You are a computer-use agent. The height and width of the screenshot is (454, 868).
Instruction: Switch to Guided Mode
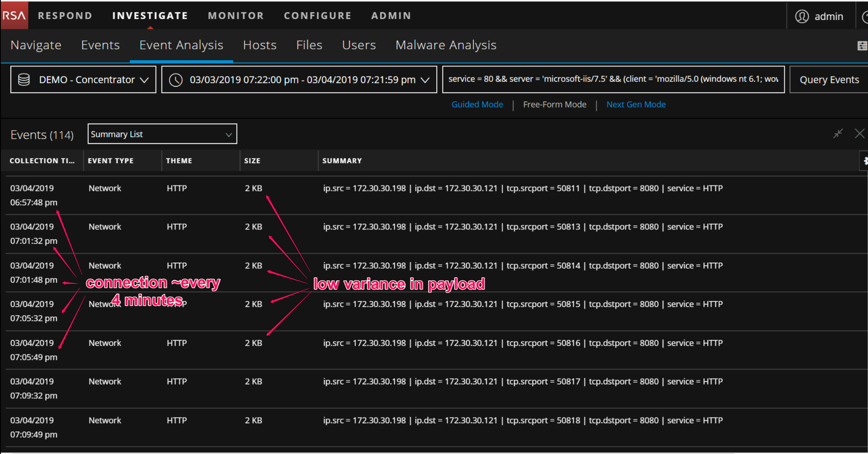(477, 104)
